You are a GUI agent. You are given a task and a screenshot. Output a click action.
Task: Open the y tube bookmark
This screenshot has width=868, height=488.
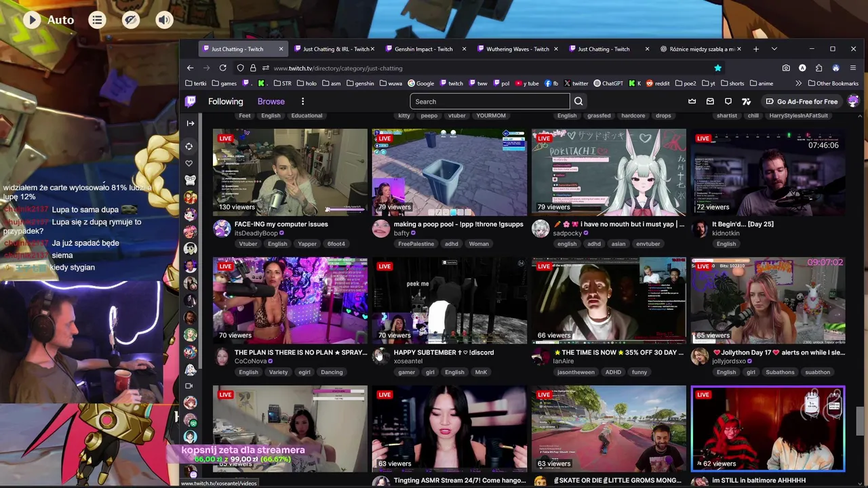(527, 83)
